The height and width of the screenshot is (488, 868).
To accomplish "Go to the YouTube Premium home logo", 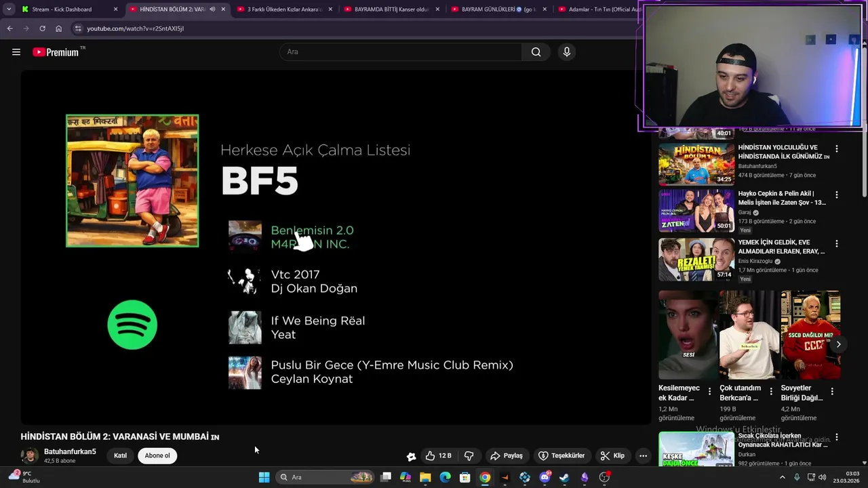I will [56, 52].
